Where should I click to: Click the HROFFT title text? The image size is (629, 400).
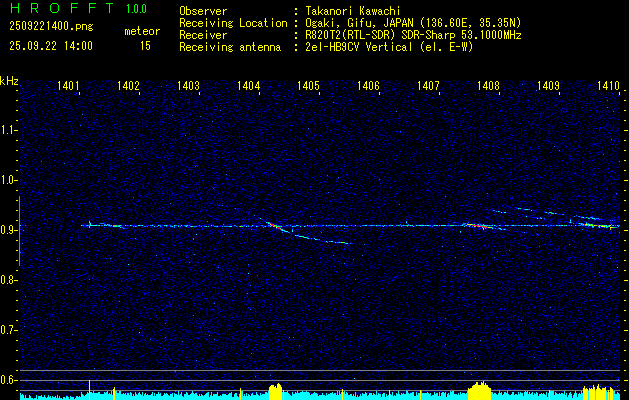(62, 8)
